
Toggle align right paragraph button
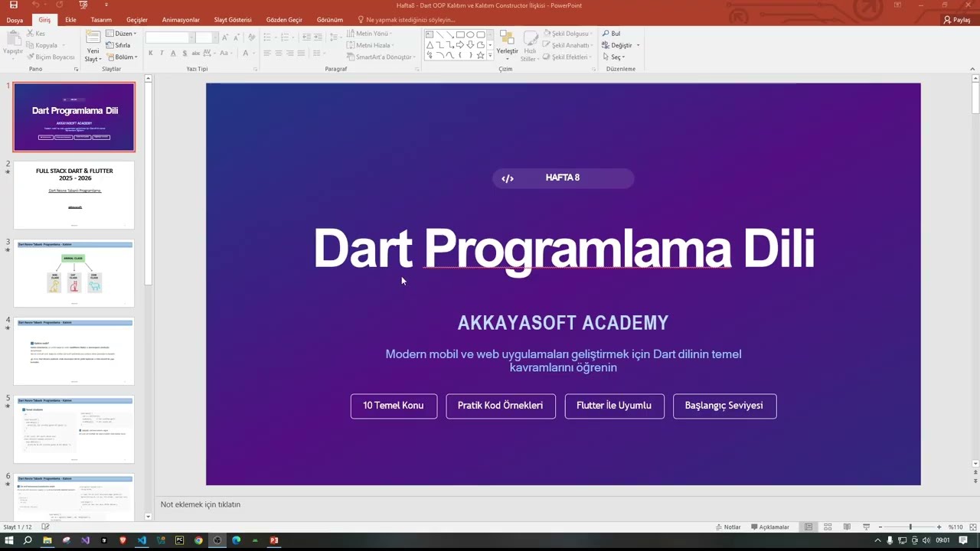click(290, 53)
